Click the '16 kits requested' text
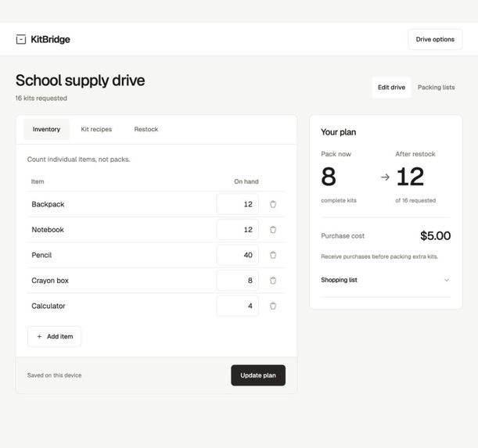The image size is (478, 448). tap(41, 99)
